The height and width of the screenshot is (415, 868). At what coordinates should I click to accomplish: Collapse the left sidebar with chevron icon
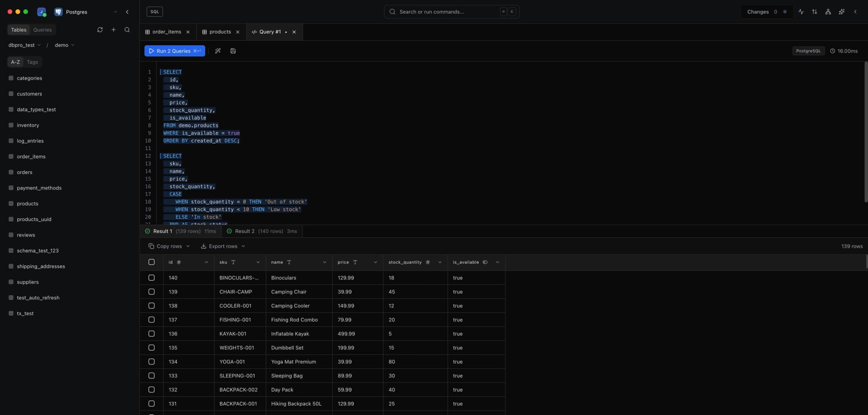coord(127,12)
